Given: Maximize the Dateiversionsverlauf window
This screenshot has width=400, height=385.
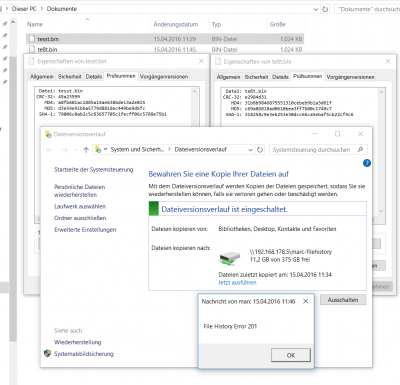Looking at the screenshot, I should point(337,134).
